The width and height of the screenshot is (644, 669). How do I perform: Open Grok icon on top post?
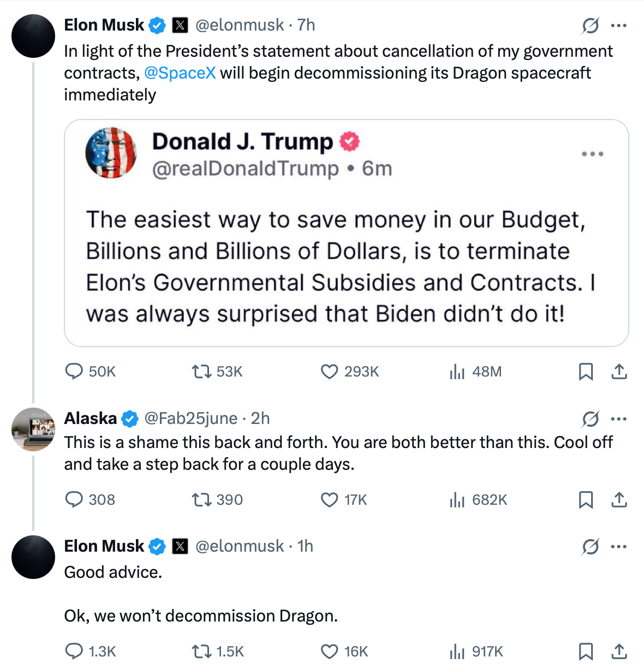tap(590, 25)
